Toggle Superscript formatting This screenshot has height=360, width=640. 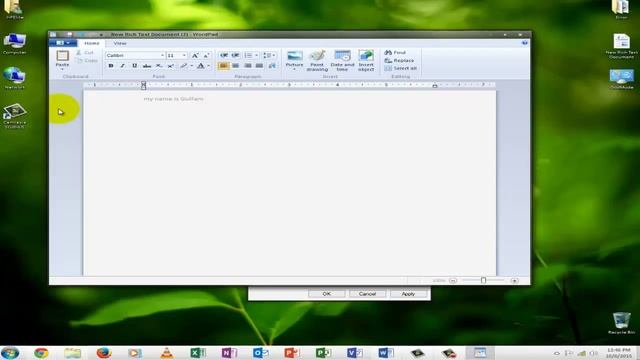[x=171, y=66]
